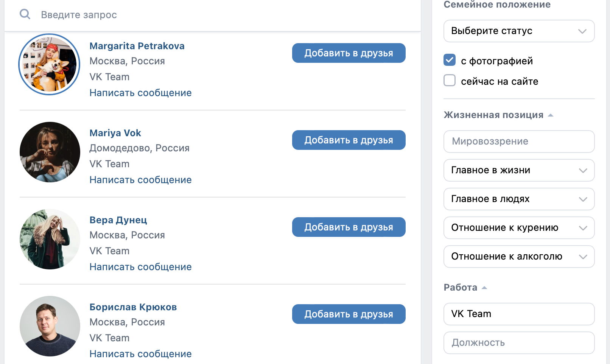This screenshot has width=610, height=364.
Task: Click 'Написать сообщение' under Mariya Vok
Action: 140,180
